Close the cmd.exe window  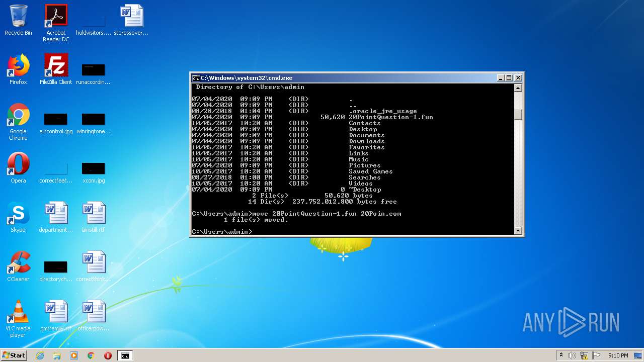pos(518,78)
